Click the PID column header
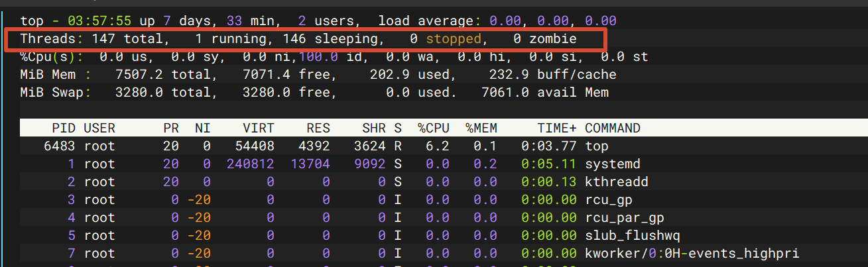 (x=64, y=129)
